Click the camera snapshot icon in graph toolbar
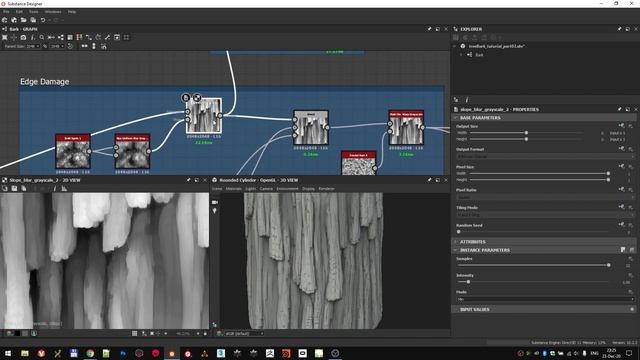 23,37
